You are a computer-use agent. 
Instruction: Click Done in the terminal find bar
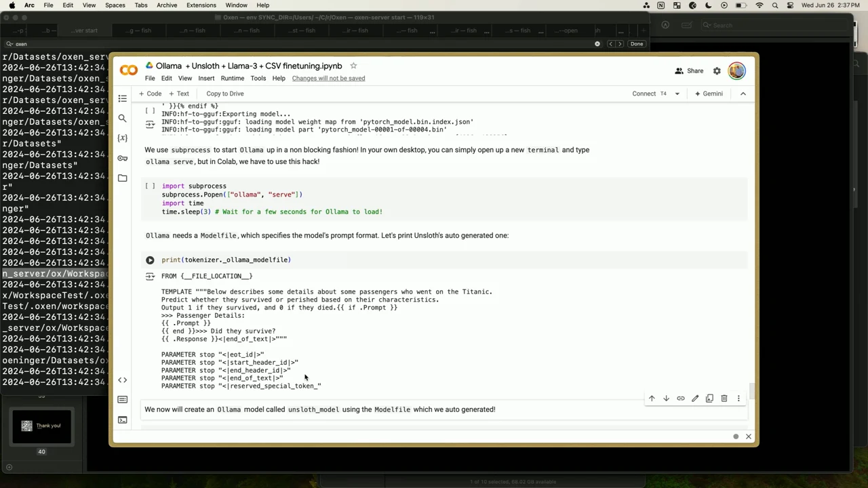pyautogui.click(x=636, y=44)
